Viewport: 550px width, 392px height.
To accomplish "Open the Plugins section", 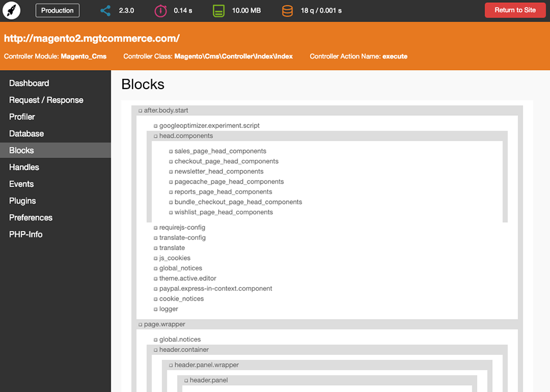I will (56, 201).
